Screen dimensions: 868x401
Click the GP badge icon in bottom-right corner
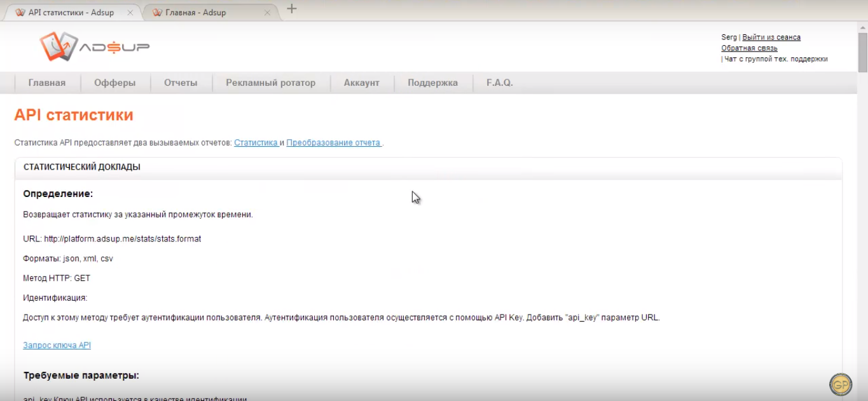(x=841, y=385)
